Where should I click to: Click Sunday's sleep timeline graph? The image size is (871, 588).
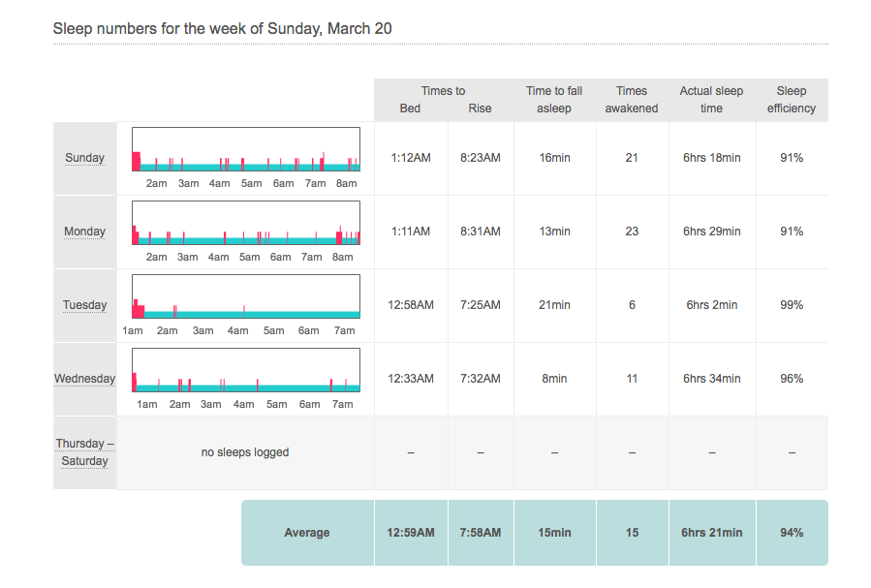245,149
